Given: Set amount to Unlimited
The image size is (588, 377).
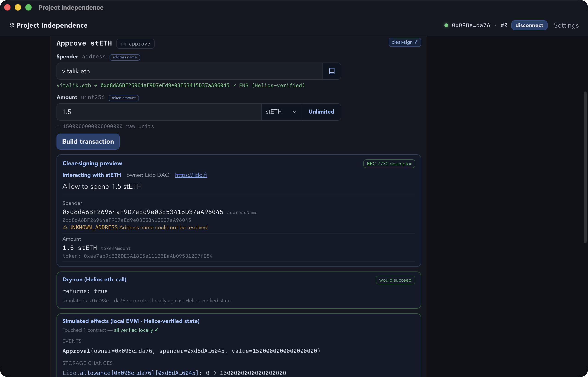Looking at the screenshot, I should coord(321,112).
